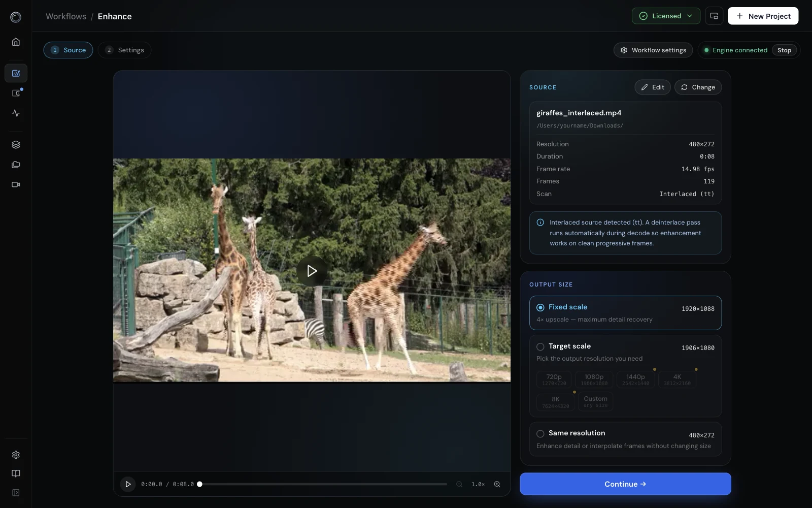Click the Change source button
The height and width of the screenshot is (508, 812).
[x=698, y=87]
